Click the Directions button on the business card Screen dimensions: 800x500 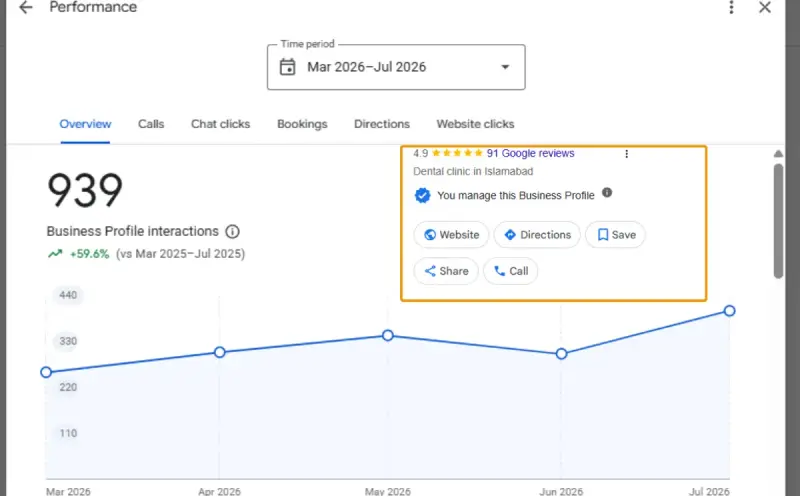[537, 235]
